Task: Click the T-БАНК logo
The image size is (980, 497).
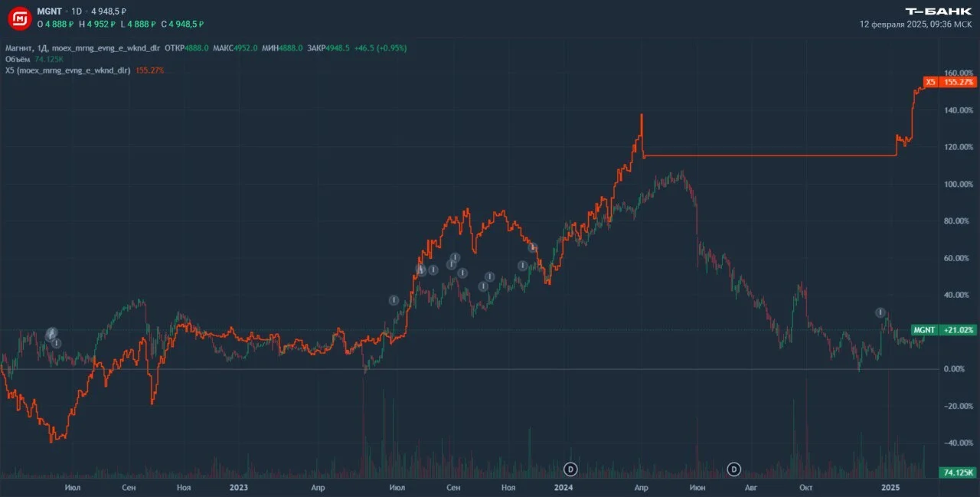Action: coord(938,11)
